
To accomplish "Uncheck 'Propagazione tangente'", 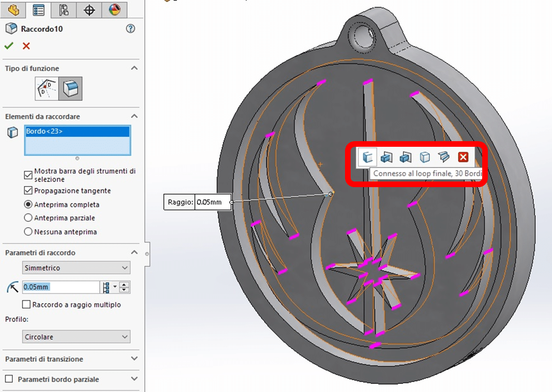I will (x=28, y=190).
